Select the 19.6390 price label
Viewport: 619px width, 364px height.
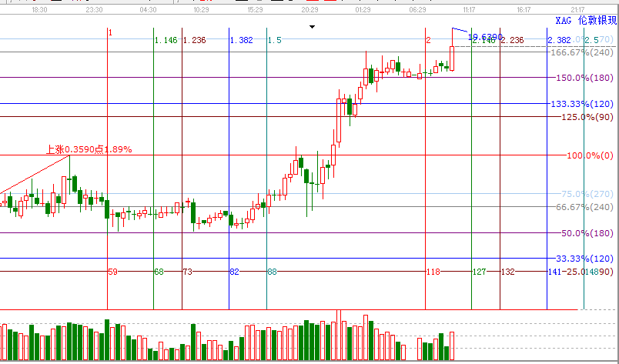485,37
